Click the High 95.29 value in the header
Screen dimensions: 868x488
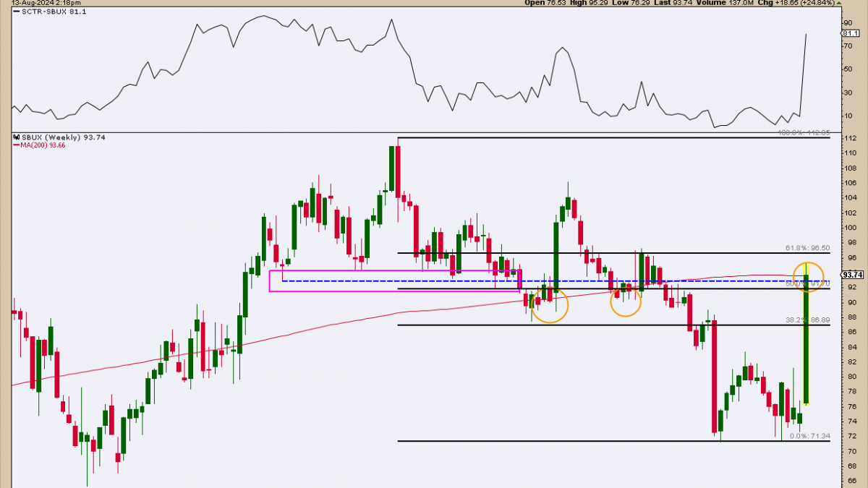(x=590, y=3)
